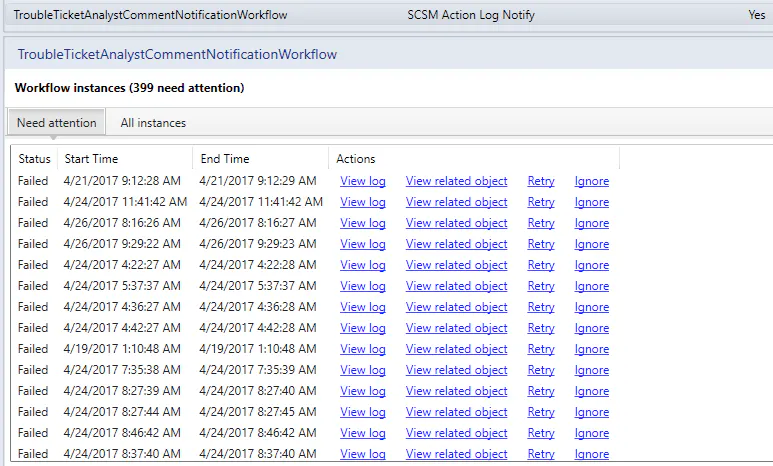Viewport: 773px width, 466px height.
Task: Ignore the 4/24/2017 4:36:27 AM instance
Action: 592,307
